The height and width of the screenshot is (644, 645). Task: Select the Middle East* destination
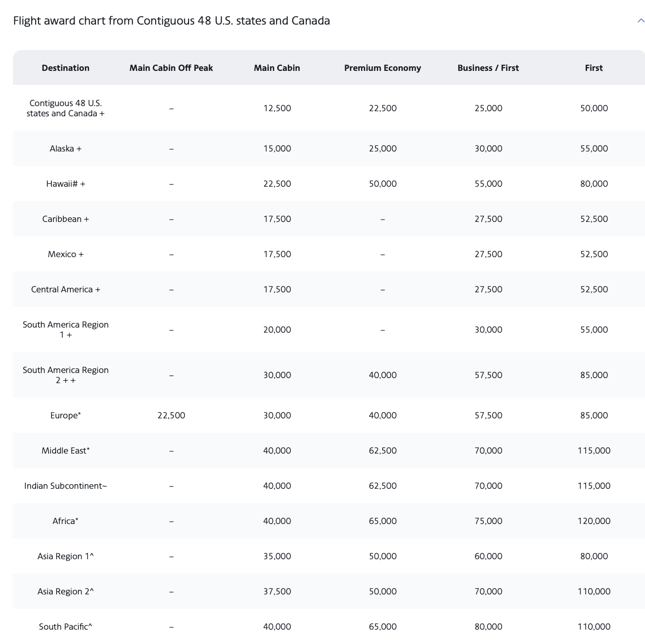tap(65, 450)
